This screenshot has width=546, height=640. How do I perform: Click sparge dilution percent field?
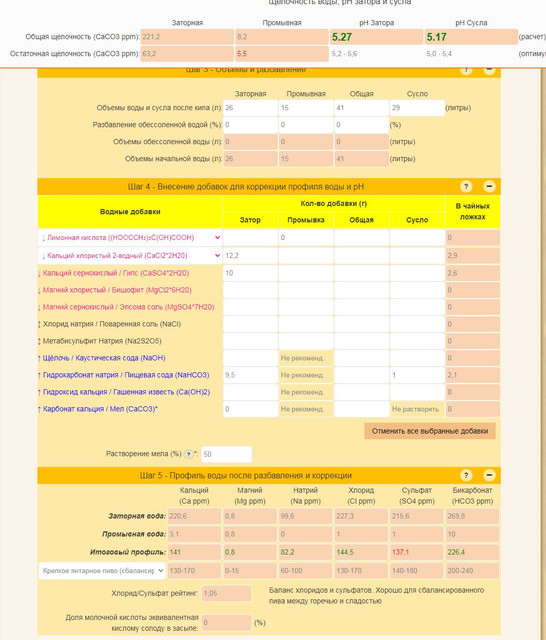306,125
